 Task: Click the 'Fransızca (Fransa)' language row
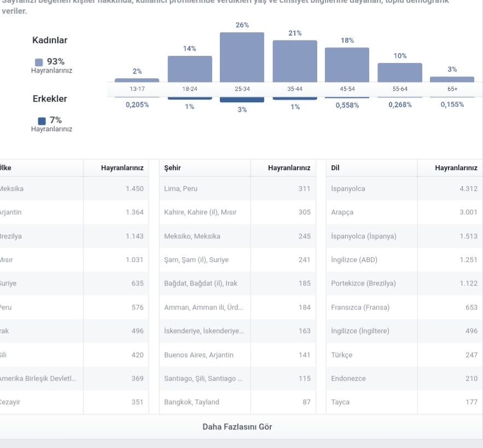pyautogui.click(x=404, y=307)
